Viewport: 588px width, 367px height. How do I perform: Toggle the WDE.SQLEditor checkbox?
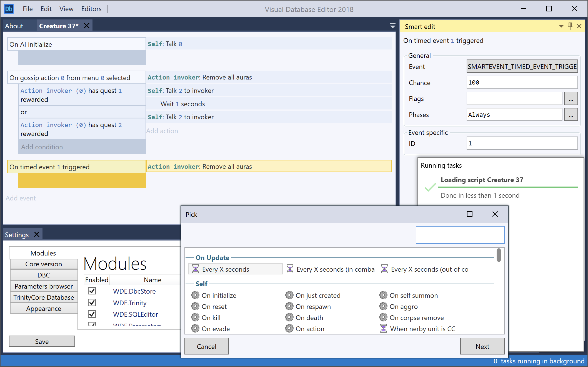[92, 314]
